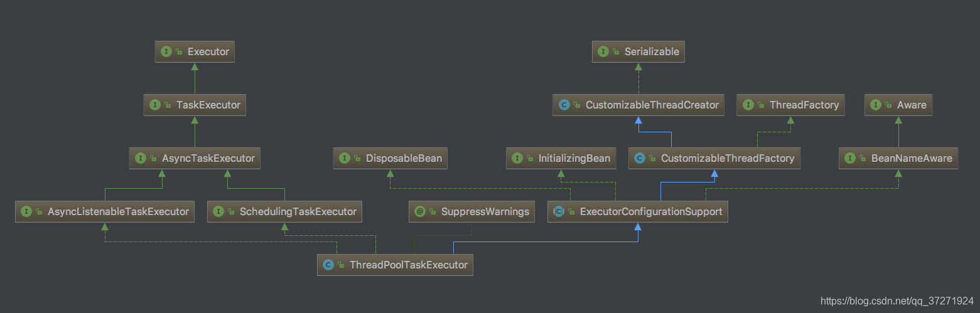
Task: Click the class icon on CustomizableThreadCreator
Action: coord(564,105)
